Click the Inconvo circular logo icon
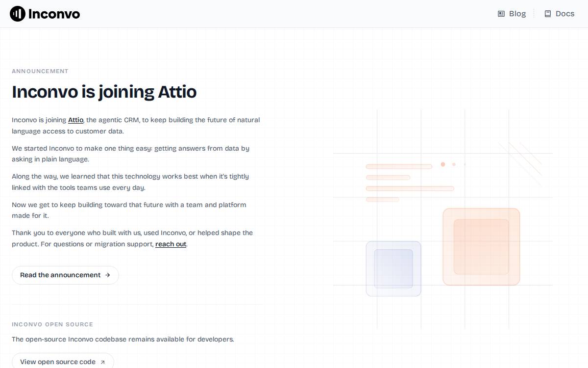This screenshot has width=588, height=368. click(18, 14)
